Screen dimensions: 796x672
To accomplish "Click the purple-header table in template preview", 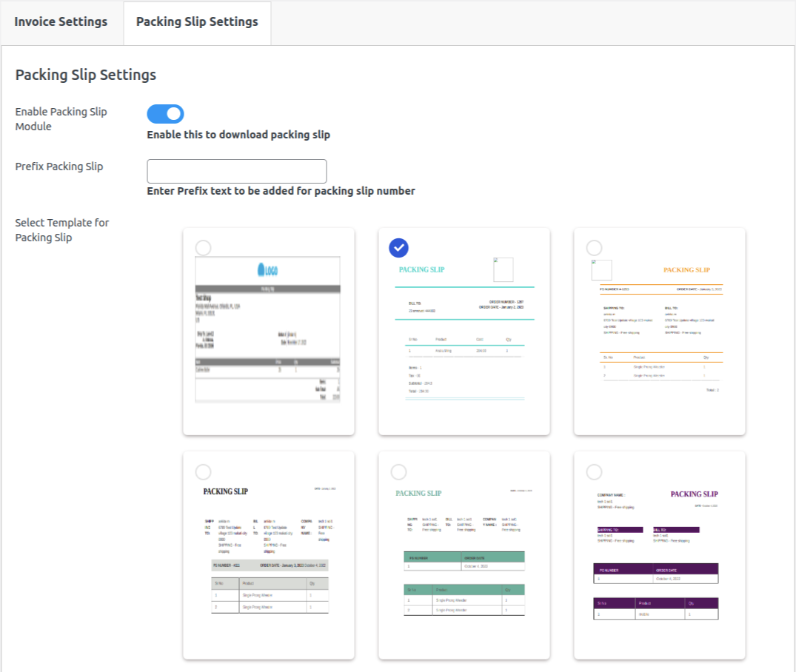I will (x=655, y=608).
